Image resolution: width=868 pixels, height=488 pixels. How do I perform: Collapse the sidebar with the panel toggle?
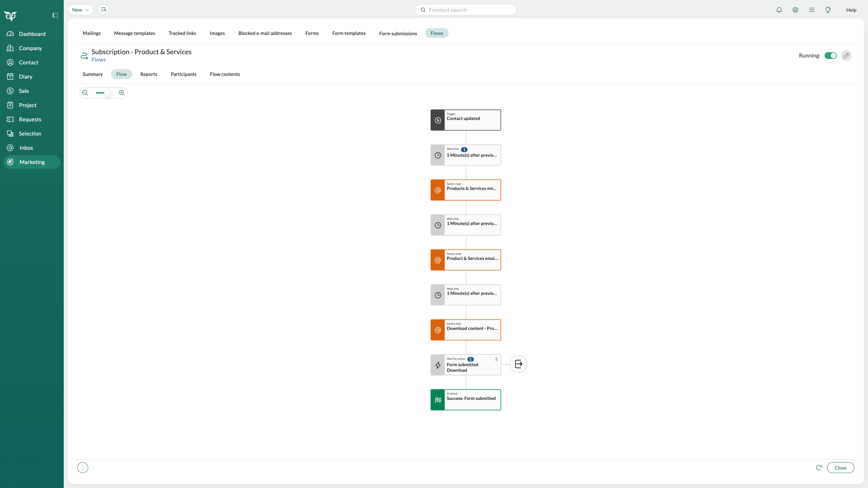(55, 15)
